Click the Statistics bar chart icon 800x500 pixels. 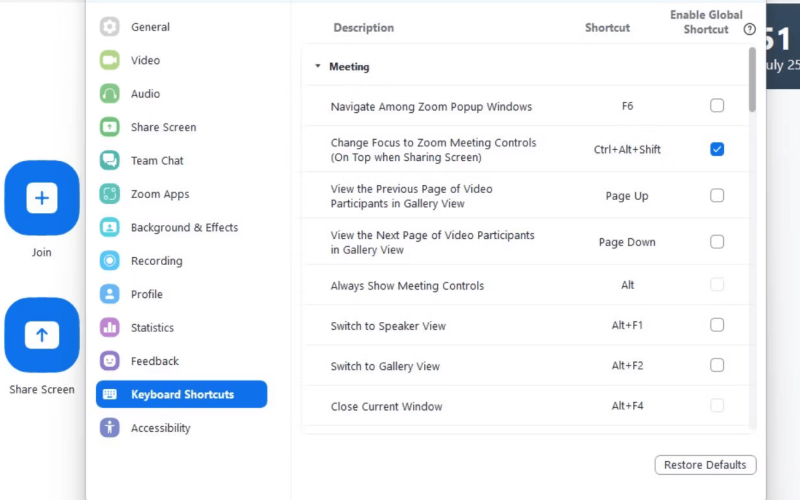point(110,328)
